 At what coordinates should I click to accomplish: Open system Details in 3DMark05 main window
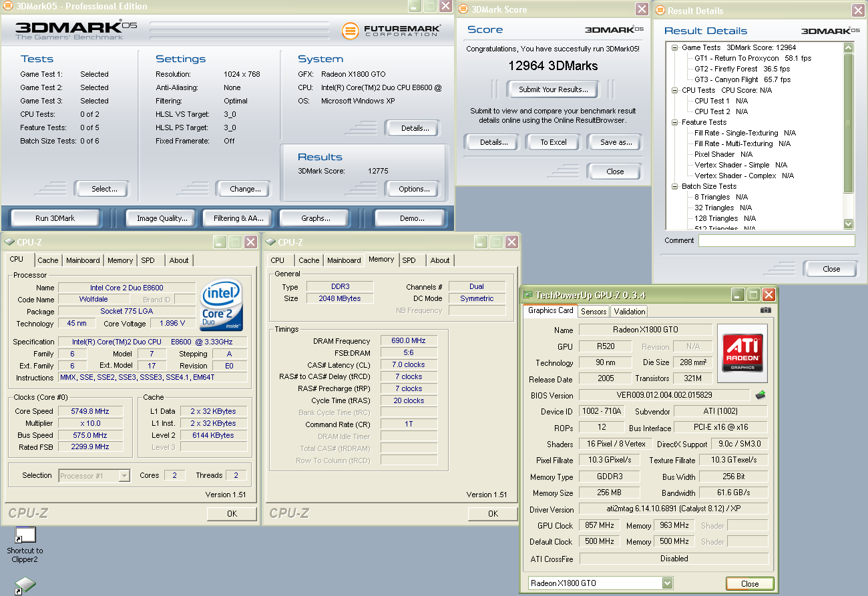pyautogui.click(x=412, y=128)
